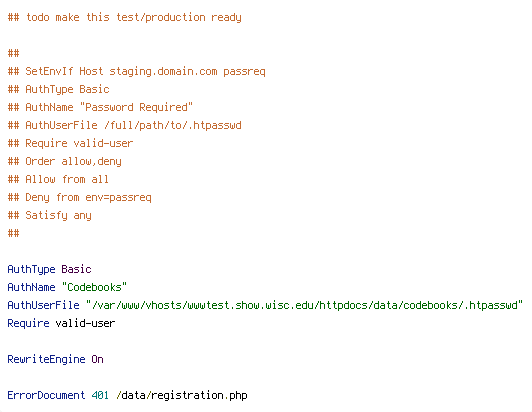Image resolution: width=532 pixels, height=412 pixels.
Task: Click the Deny from env=passreq comment
Action: pyautogui.click(x=79, y=197)
